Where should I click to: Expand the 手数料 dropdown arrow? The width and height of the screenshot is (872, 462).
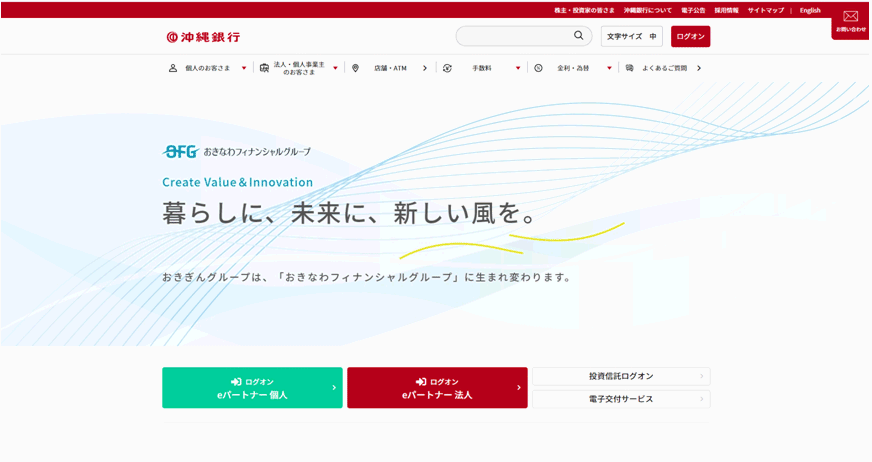click(518, 68)
